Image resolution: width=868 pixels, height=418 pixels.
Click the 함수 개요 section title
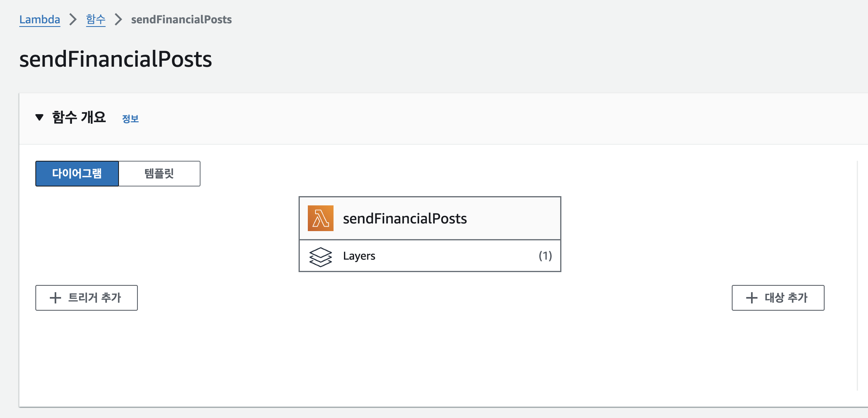tap(79, 117)
